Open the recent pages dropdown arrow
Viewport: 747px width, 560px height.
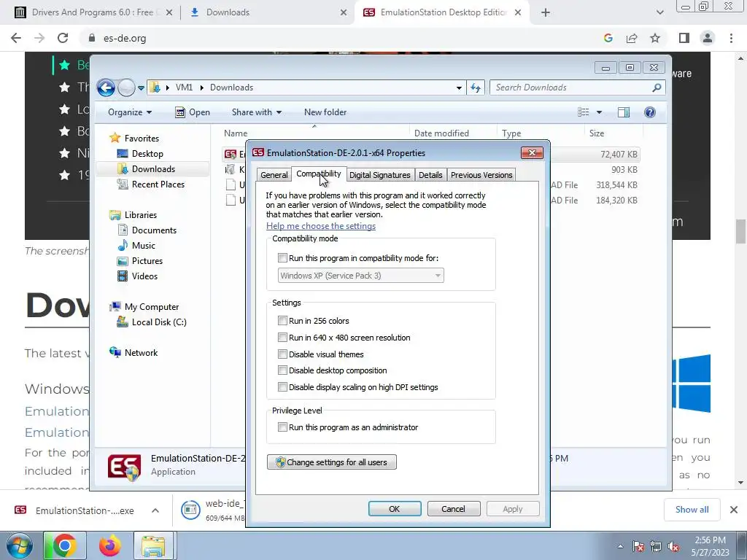[x=141, y=88]
